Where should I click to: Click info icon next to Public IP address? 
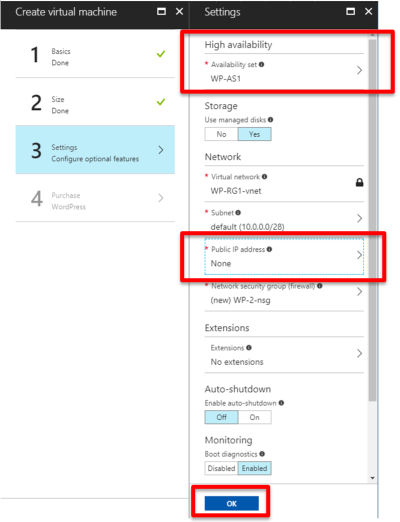point(269,249)
